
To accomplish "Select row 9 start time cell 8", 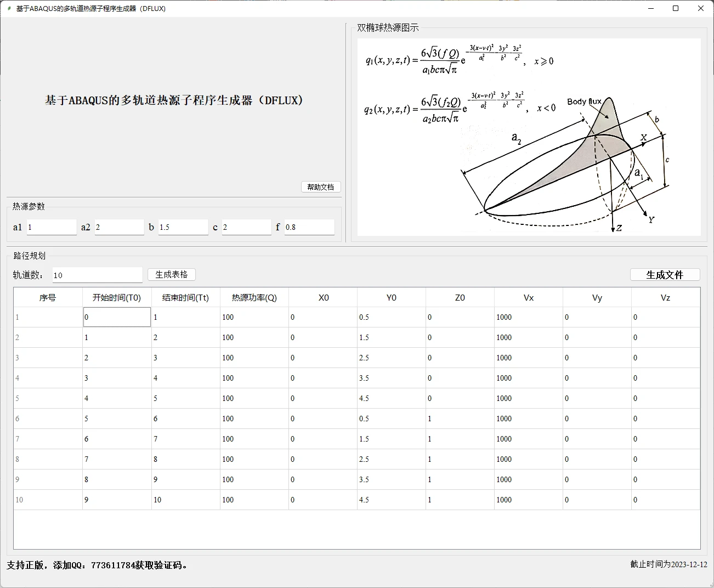I will coord(117,479).
